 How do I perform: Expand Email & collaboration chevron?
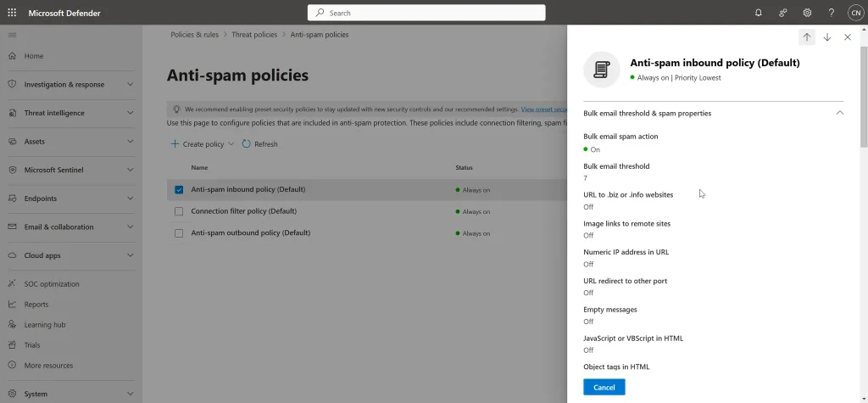[130, 227]
